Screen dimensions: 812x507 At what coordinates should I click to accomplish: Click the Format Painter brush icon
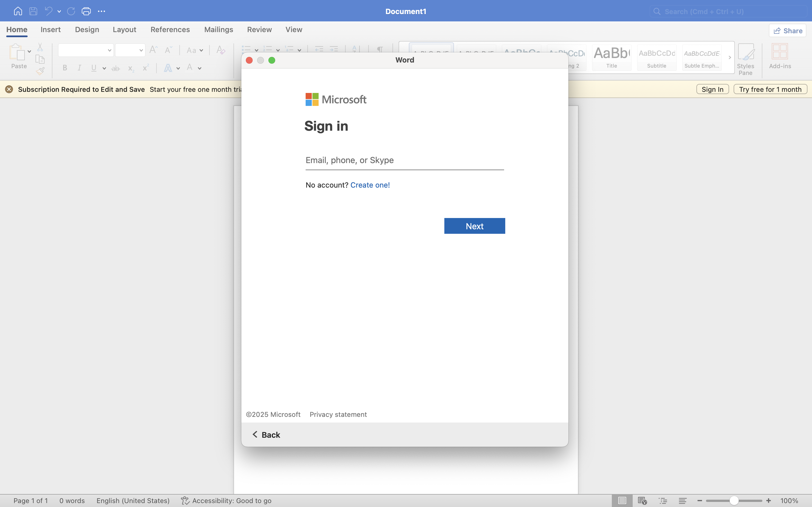pyautogui.click(x=40, y=71)
